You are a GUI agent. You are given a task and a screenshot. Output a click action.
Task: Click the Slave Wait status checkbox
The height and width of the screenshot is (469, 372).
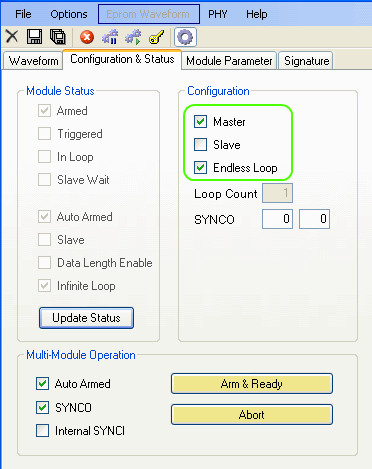point(44,180)
